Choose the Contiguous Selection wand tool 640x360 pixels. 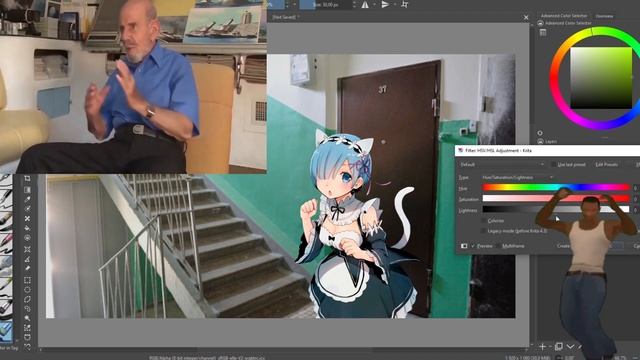pyautogui.click(x=27, y=318)
